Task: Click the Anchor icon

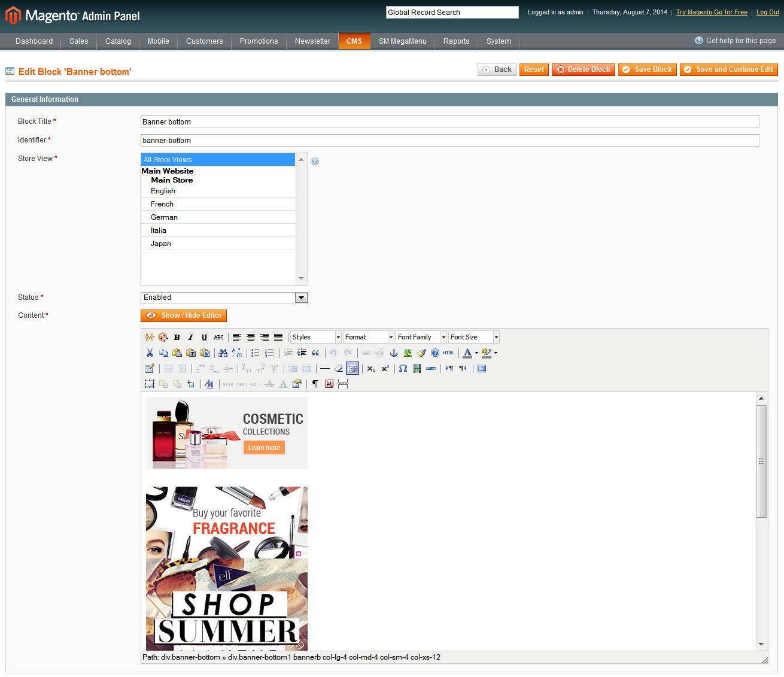Action: [x=394, y=353]
